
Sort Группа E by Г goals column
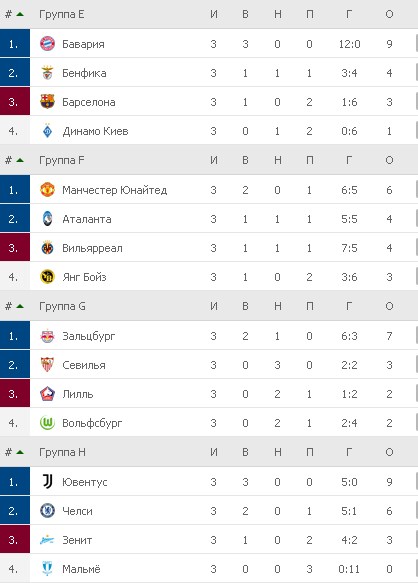(x=348, y=14)
